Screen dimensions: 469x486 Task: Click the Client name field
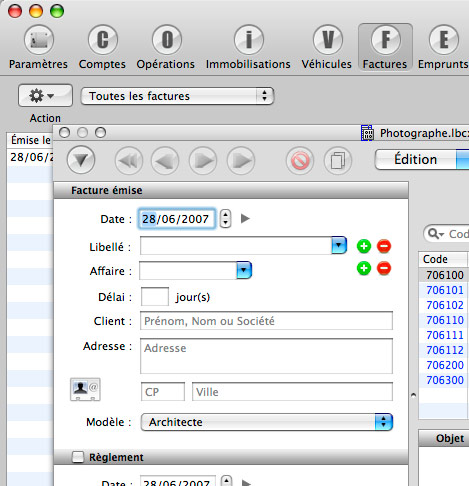pyautogui.click(x=266, y=321)
